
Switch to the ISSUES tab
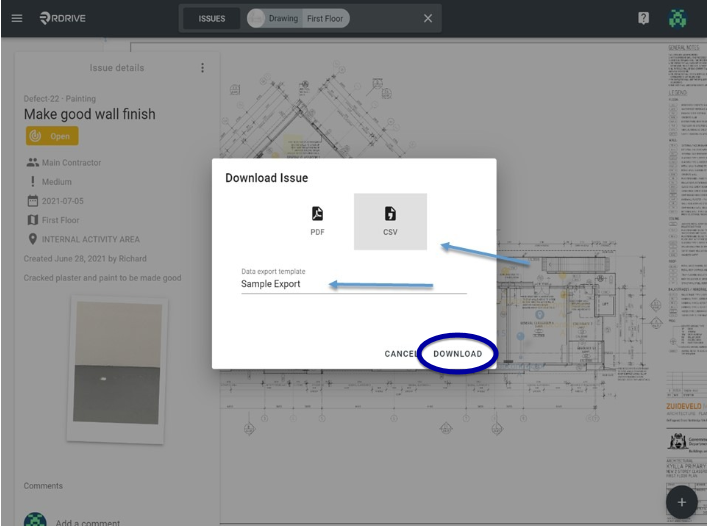(211, 18)
